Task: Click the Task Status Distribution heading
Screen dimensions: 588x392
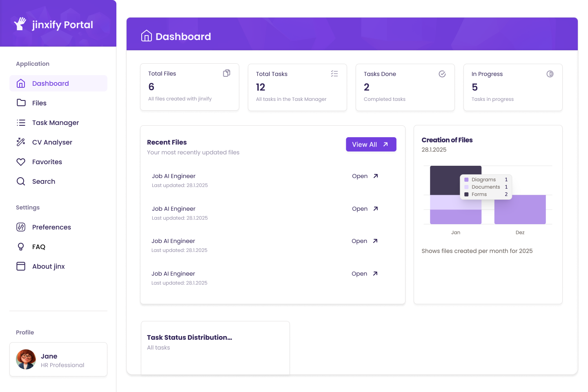Action: (189, 337)
